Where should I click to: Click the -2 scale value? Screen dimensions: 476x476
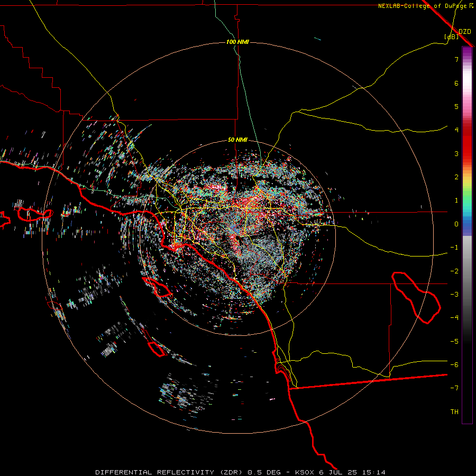(454, 271)
